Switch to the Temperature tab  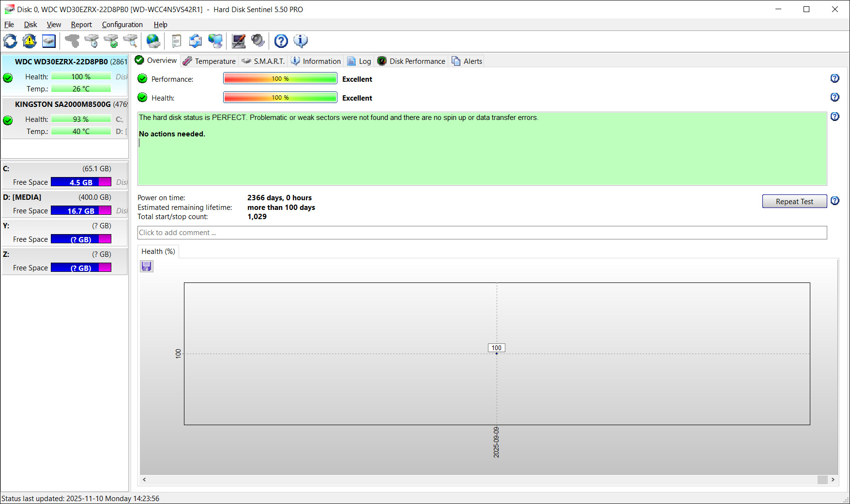(x=210, y=61)
